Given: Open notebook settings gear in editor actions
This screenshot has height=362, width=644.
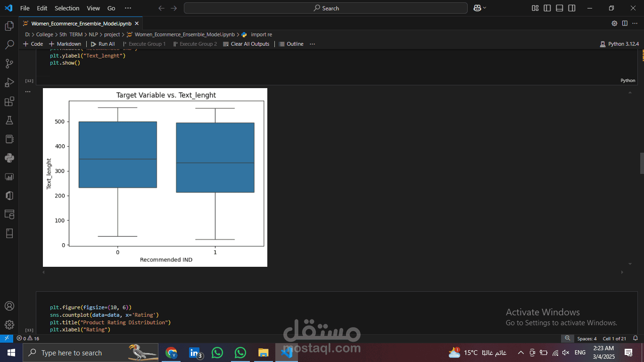Looking at the screenshot, I should tap(614, 23).
